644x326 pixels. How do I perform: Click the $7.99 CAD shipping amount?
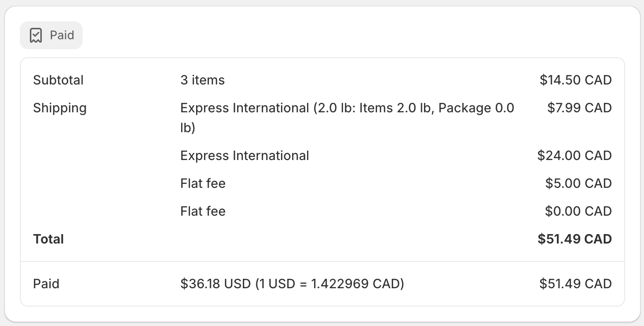[x=579, y=108]
